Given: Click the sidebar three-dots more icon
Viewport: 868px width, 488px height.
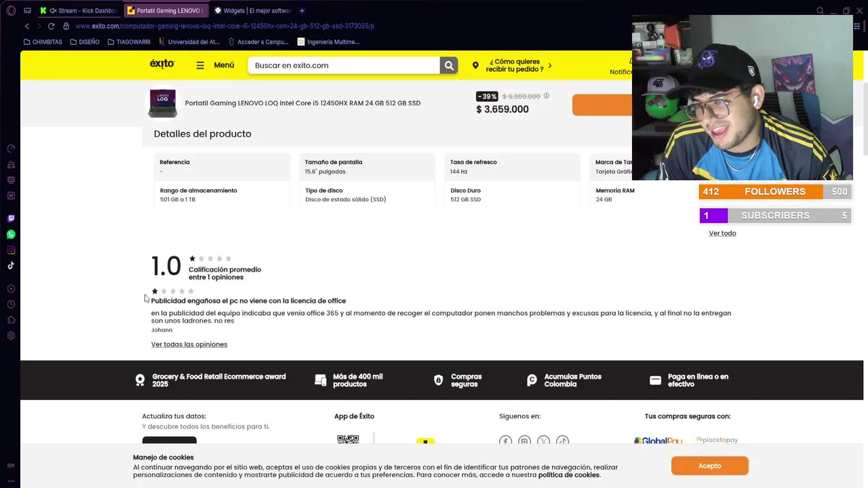Looking at the screenshot, I should click(x=11, y=481).
